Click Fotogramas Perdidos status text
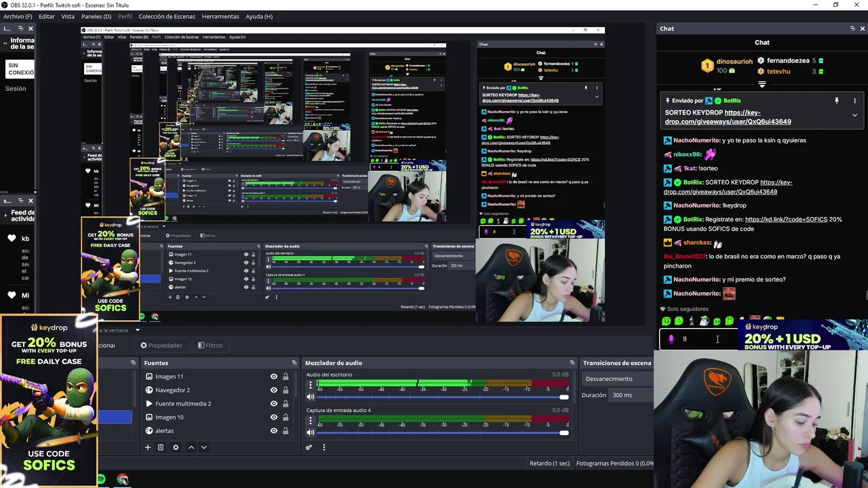Image resolution: width=868 pixels, height=488 pixels. click(615, 464)
